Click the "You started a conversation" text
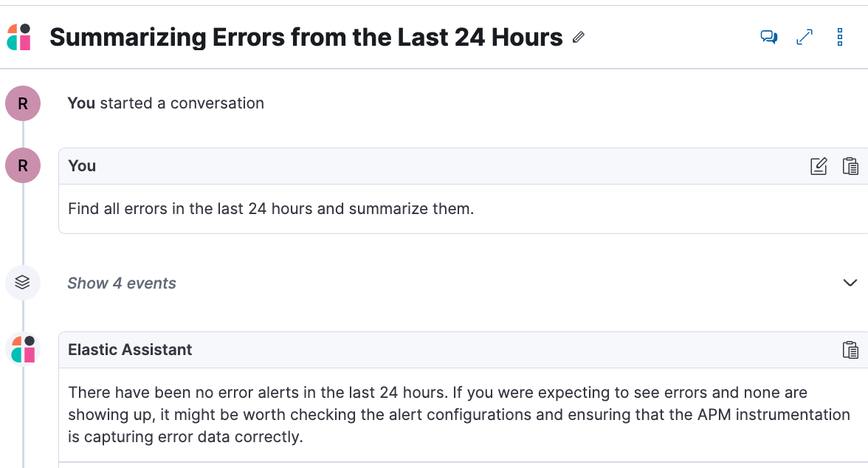868x468 pixels. pyautogui.click(x=165, y=103)
